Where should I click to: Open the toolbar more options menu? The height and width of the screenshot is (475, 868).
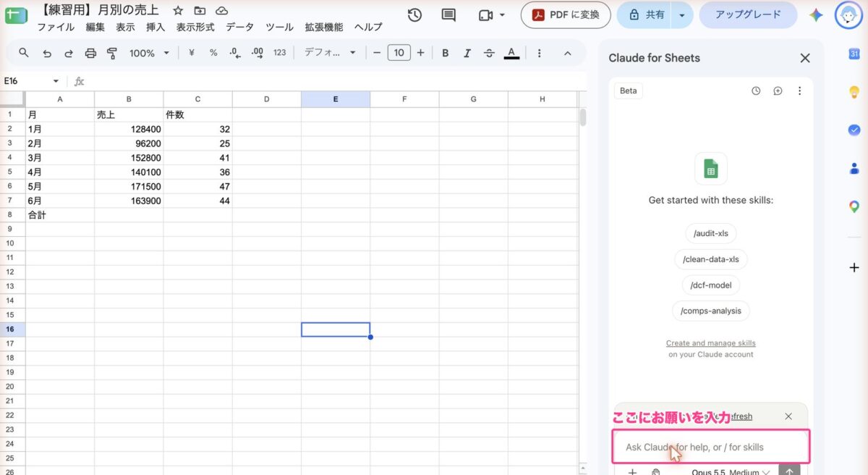(540, 53)
